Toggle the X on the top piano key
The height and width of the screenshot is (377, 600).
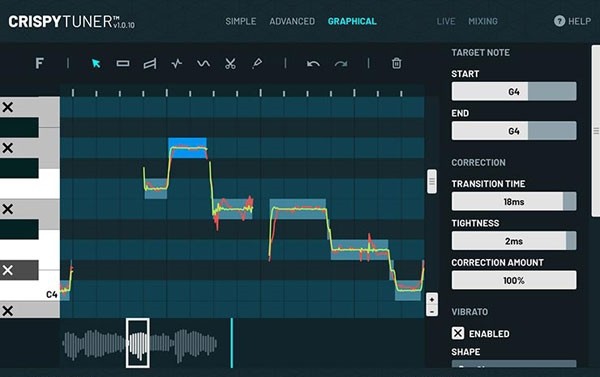[x=8, y=107]
